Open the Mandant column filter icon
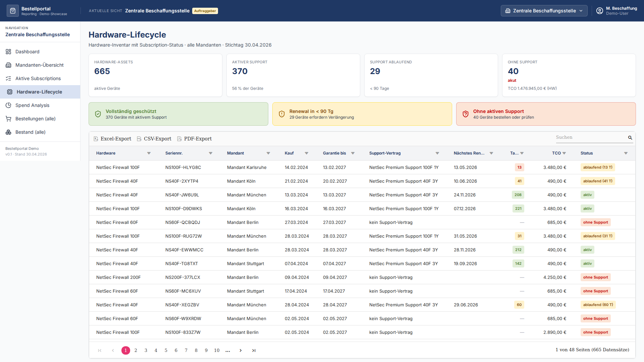This screenshot has height=362, width=644. coord(268,153)
